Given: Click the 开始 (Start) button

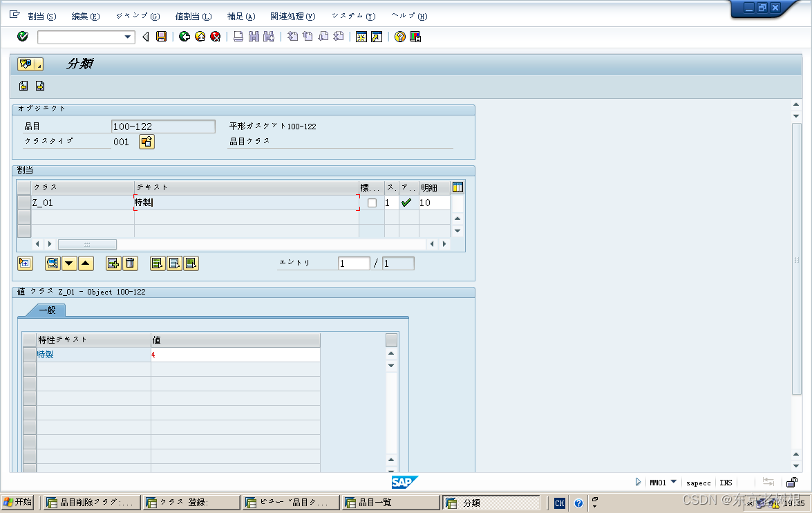Looking at the screenshot, I should coord(17,503).
